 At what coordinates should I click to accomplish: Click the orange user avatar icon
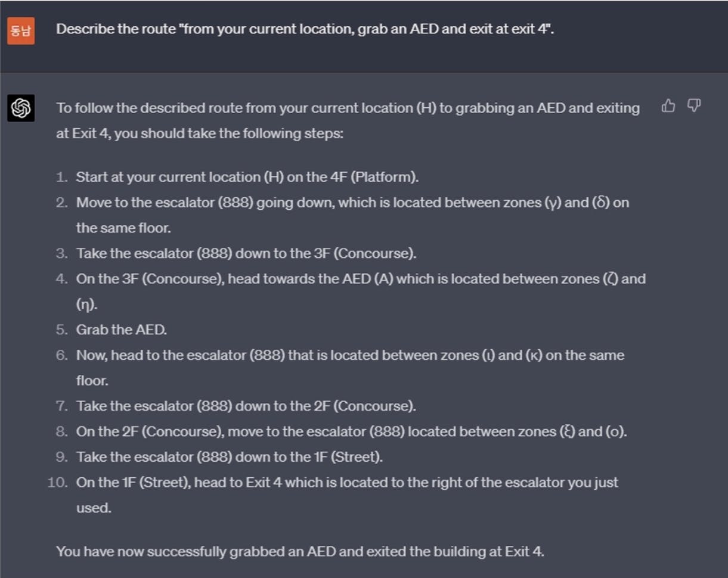(x=21, y=31)
